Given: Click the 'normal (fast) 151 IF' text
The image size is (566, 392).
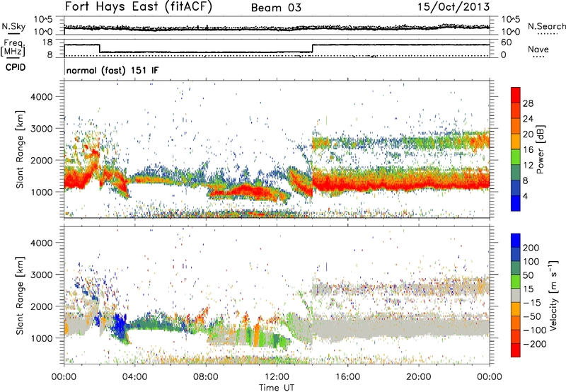Looking at the screenshot, I should 112,71.
